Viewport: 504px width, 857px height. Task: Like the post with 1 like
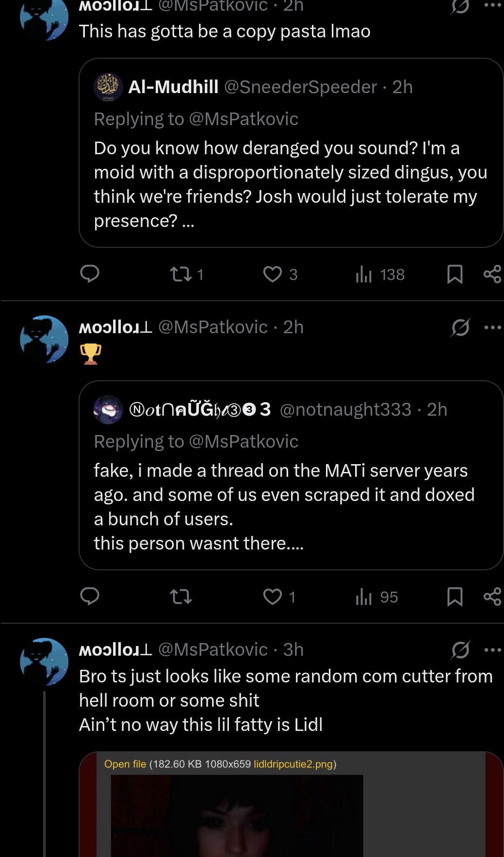point(273,597)
